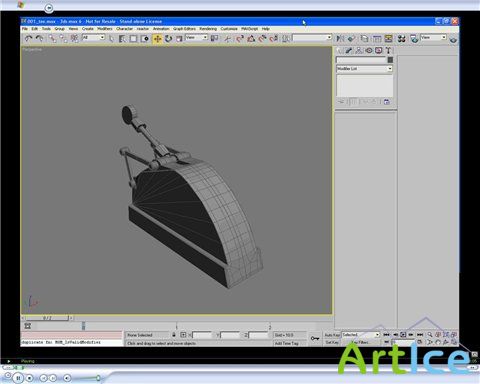Click the Add Time Tag button
Viewport: 480px width, 384px height.
pos(286,343)
